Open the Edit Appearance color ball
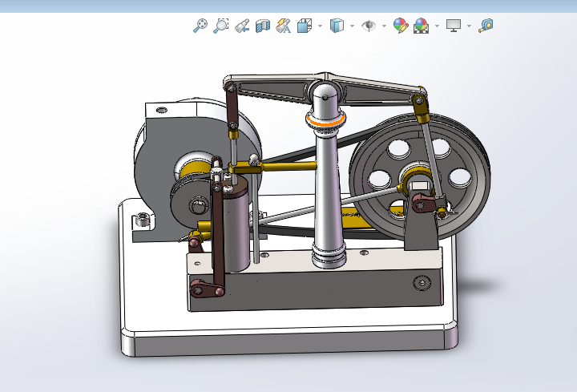The width and height of the screenshot is (577, 392). click(400, 26)
